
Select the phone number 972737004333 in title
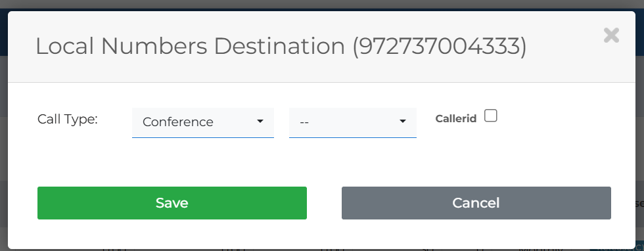(439, 46)
